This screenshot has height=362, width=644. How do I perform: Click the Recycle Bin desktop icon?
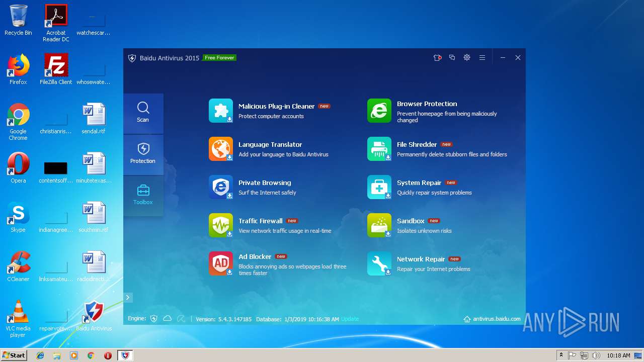tap(18, 20)
